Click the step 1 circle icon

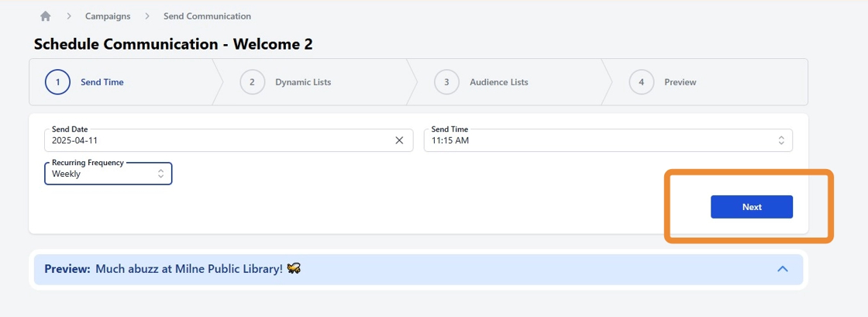click(57, 82)
